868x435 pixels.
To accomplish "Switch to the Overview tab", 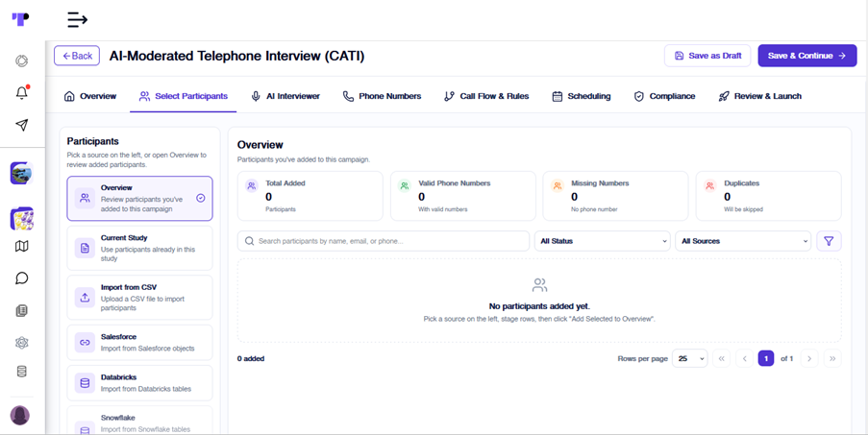I will tap(90, 96).
